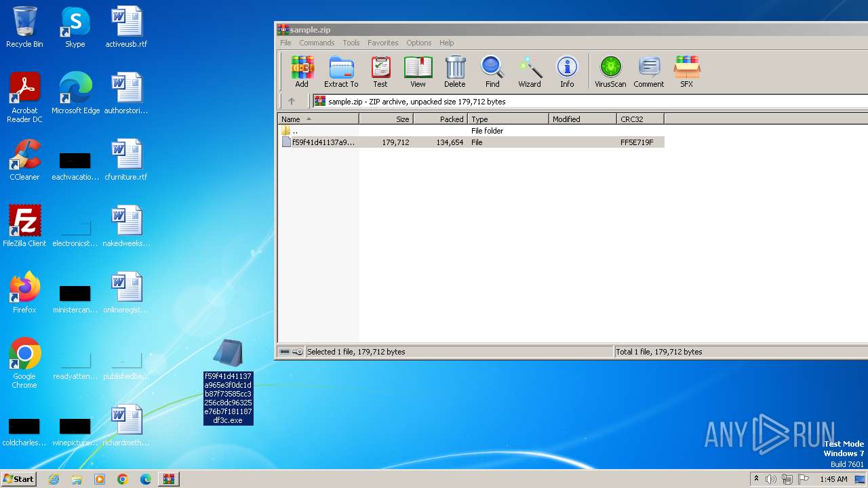Open Windows Explorer from taskbar
Screen dimensions: 868x488
(x=77, y=479)
